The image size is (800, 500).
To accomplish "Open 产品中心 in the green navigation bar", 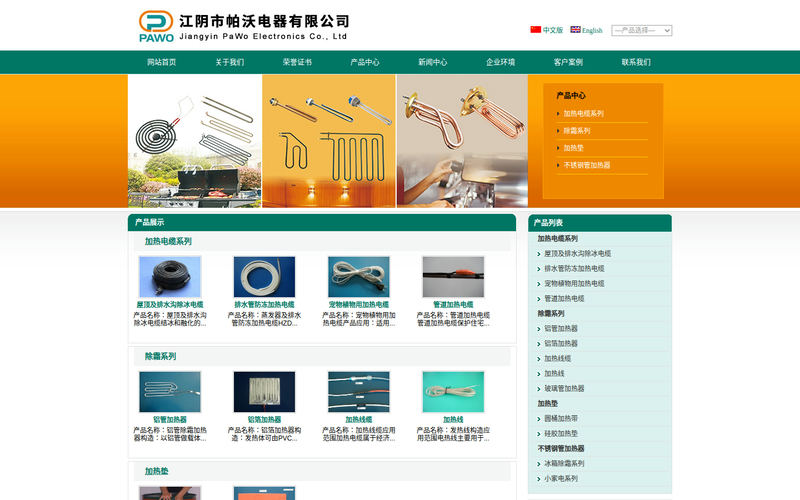I will pyautogui.click(x=365, y=62).
